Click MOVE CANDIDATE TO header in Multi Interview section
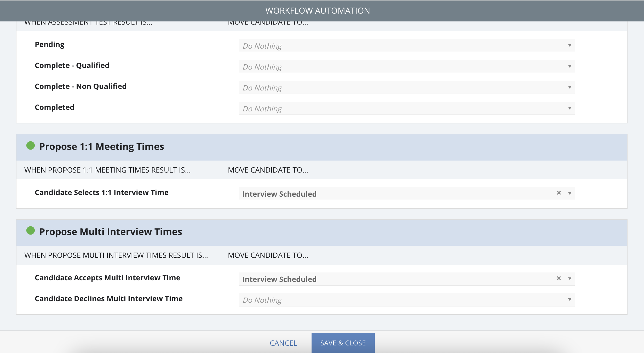This screenshot has height=353, width=644. tap(268, 255)
